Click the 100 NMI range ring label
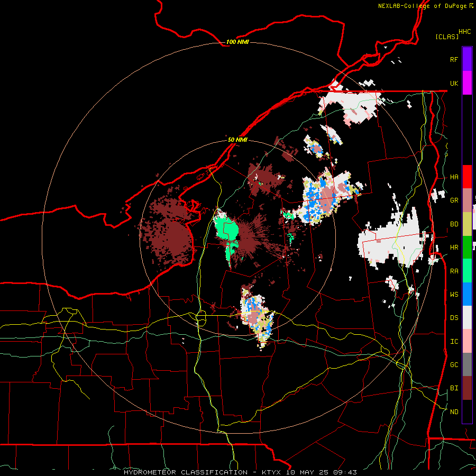476x476 pixels. point(237,42)
